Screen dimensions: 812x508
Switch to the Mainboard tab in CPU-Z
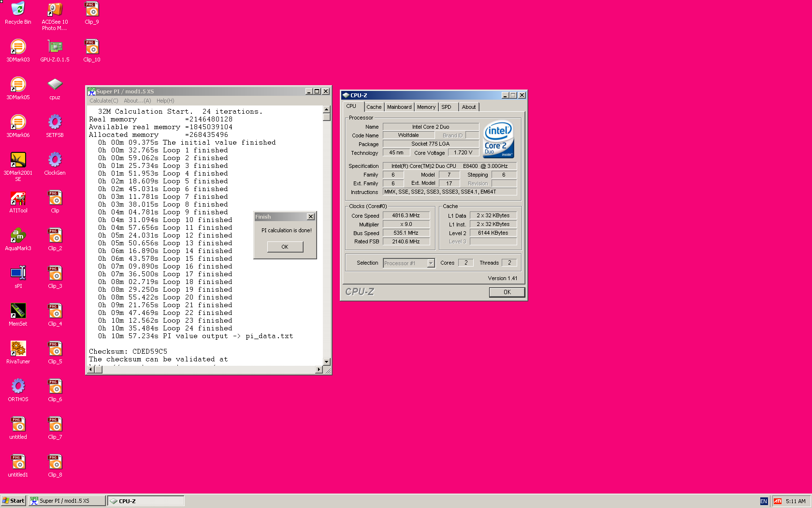click(399, 107)
